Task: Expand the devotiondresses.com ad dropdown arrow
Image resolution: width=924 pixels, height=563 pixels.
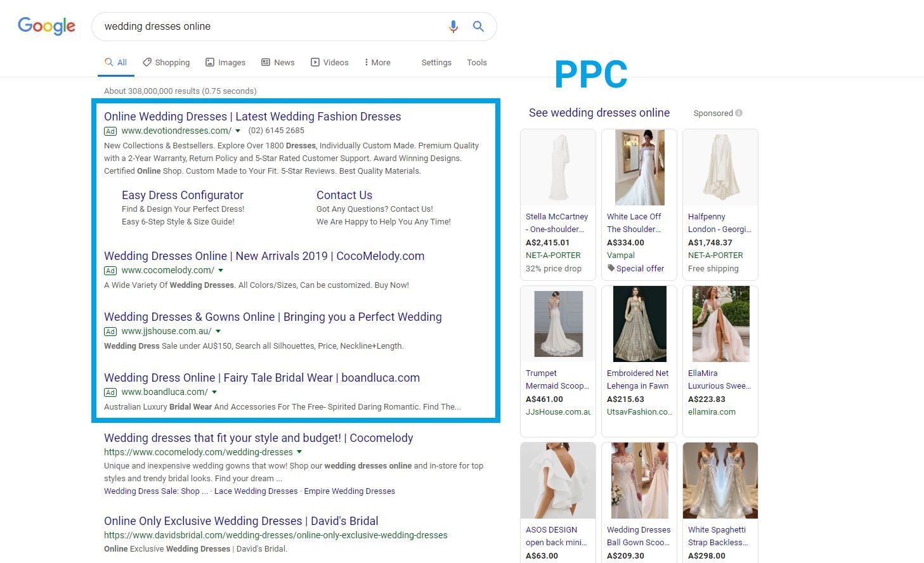Action: coord(238,131)
